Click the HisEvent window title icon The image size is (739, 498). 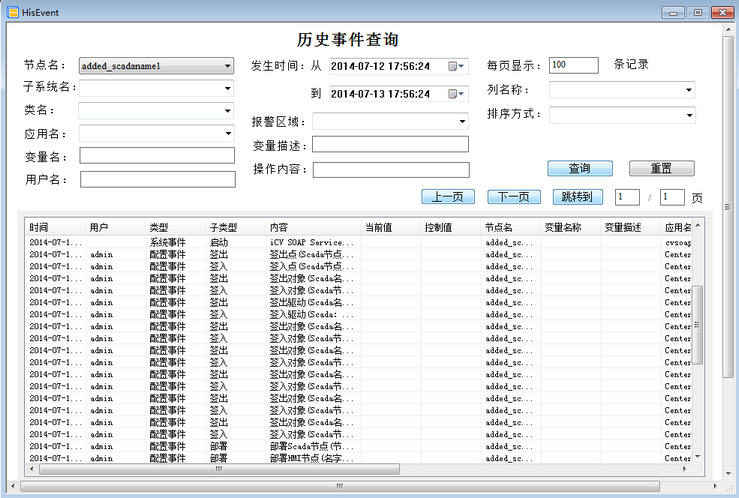pyautogui.click(x=13, y=12)
